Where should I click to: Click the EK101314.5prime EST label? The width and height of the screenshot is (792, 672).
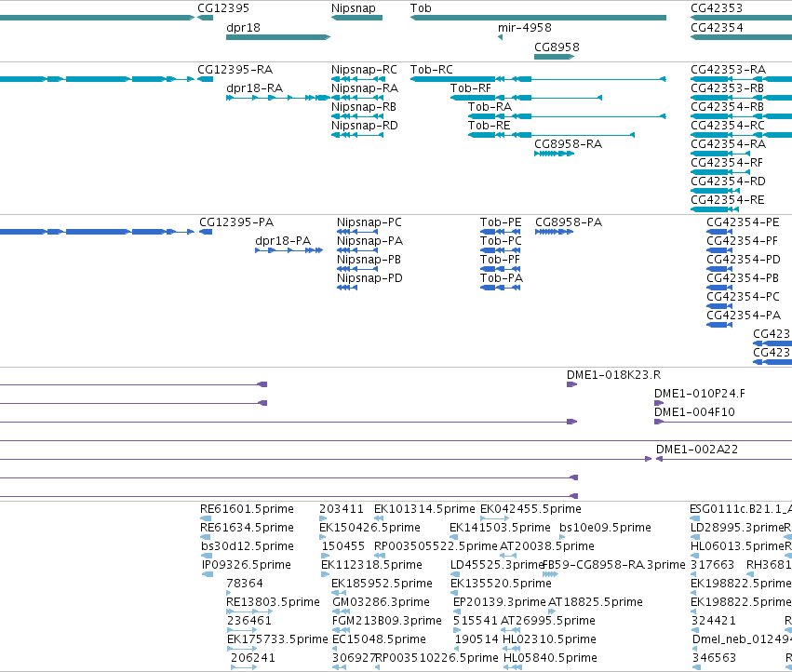point(424,509)
